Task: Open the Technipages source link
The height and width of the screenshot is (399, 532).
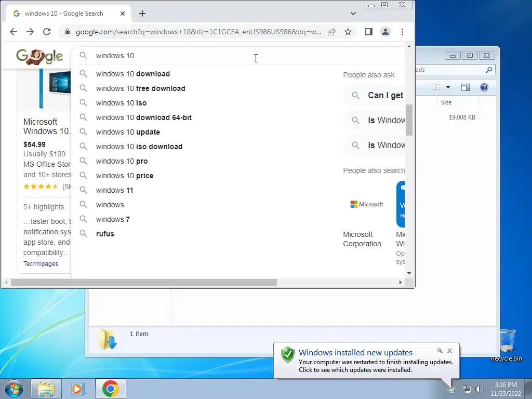Action: pos(41,264)
